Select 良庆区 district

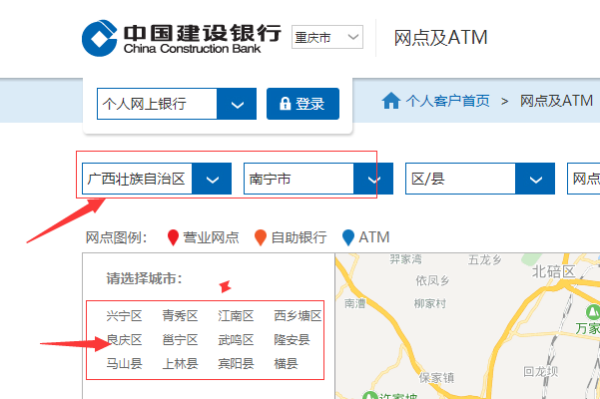pyautogui.click(x=124, y=340)
